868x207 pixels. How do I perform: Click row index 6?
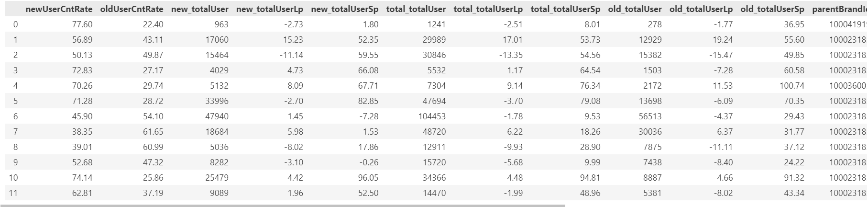[x=15, y=116]
